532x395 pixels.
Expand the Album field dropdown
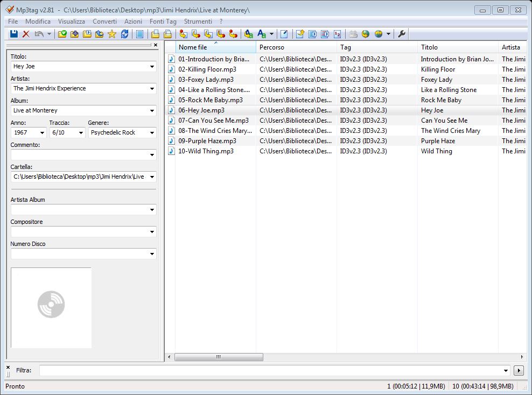(152, 110)
